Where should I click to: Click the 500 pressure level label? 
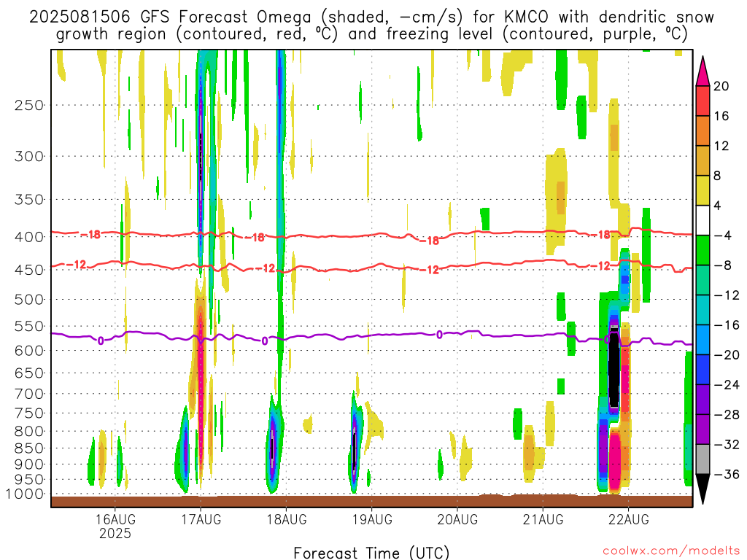[29, 300]
